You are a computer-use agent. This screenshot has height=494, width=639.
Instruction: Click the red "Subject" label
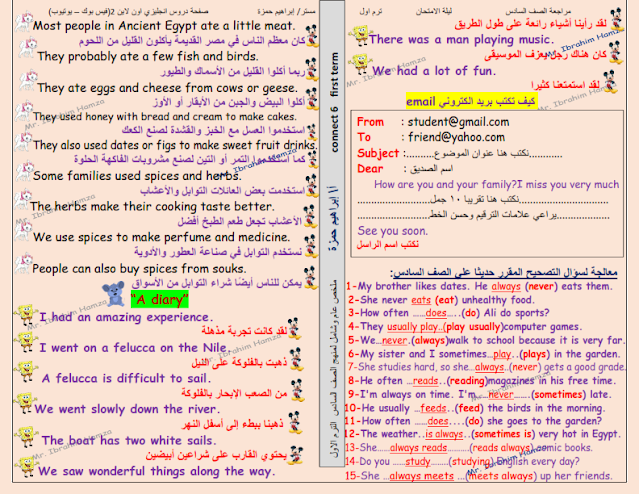(378, 153)
